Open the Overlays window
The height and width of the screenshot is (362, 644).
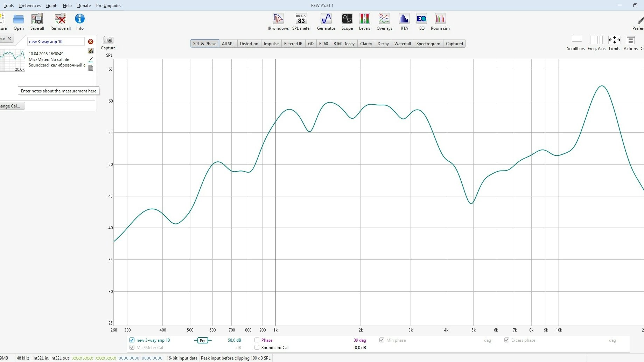coord(384,22)
